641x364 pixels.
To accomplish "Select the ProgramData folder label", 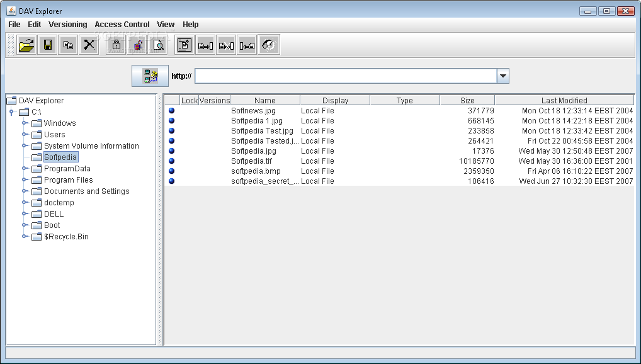I will 67,169.
